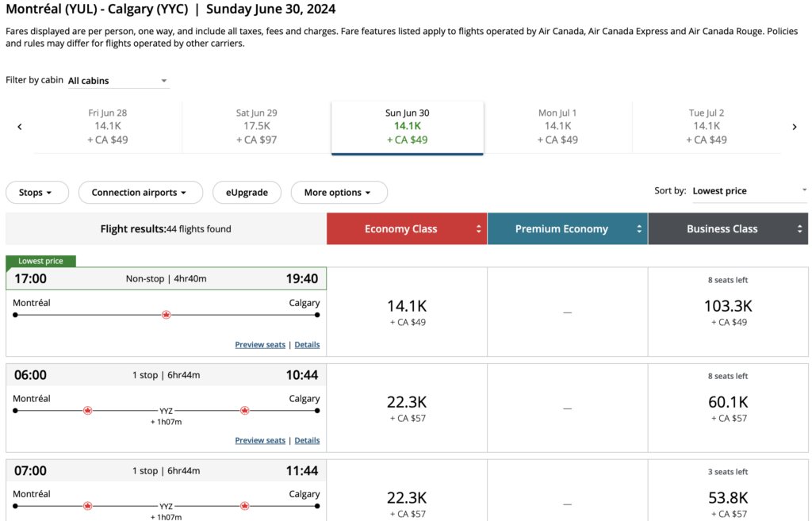The width and height of the screenshot is (812, 521).
Task: Choose 60.1K Business Class fare on 06:00 flight
Action: click(728, 408)
